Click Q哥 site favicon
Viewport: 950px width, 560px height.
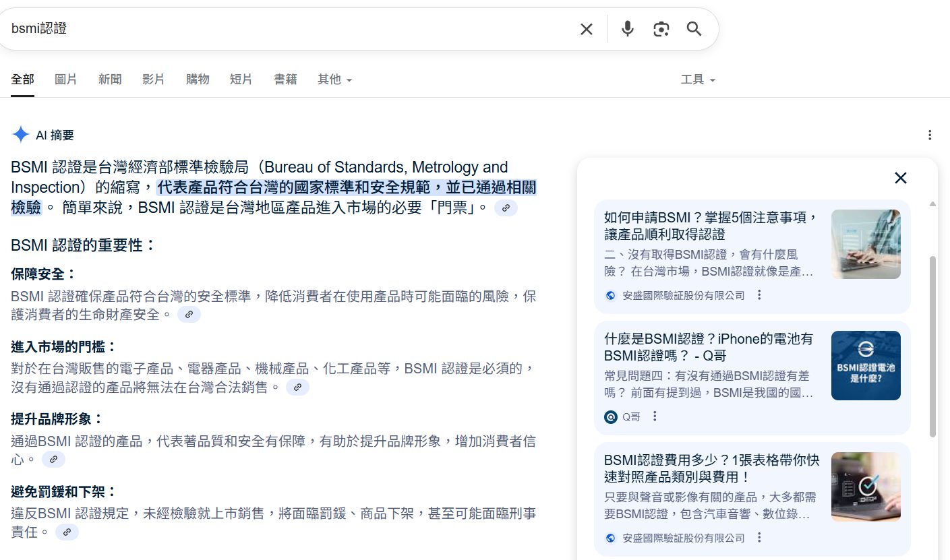[x=611, y=416]
